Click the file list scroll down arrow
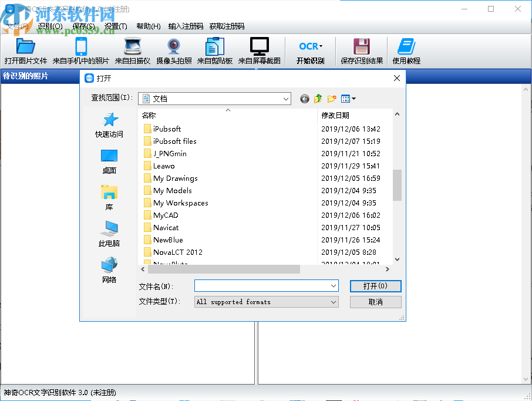Image resolution: width=532 pixels, height=401 pixels. click(x=397, y=260)
